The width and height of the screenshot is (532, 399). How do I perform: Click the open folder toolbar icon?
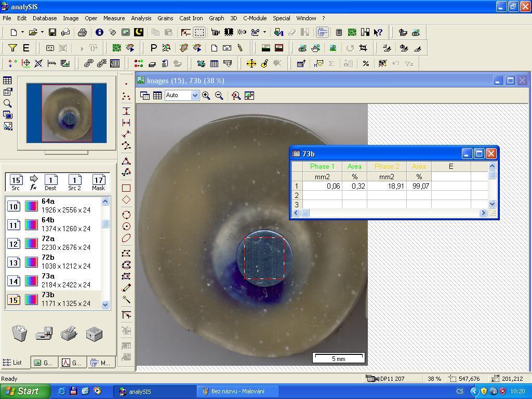[x=33, y=33]
